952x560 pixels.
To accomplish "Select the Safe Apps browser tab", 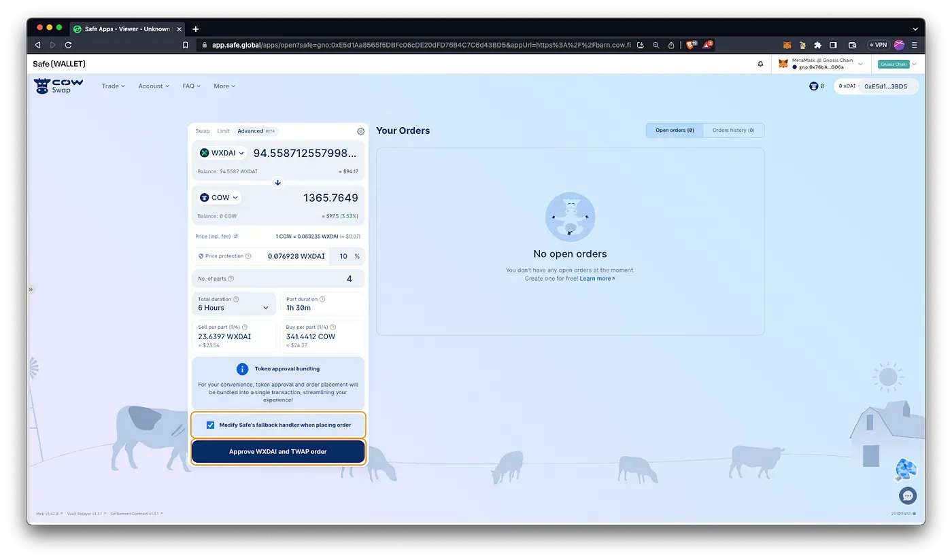I will (126, 29).
